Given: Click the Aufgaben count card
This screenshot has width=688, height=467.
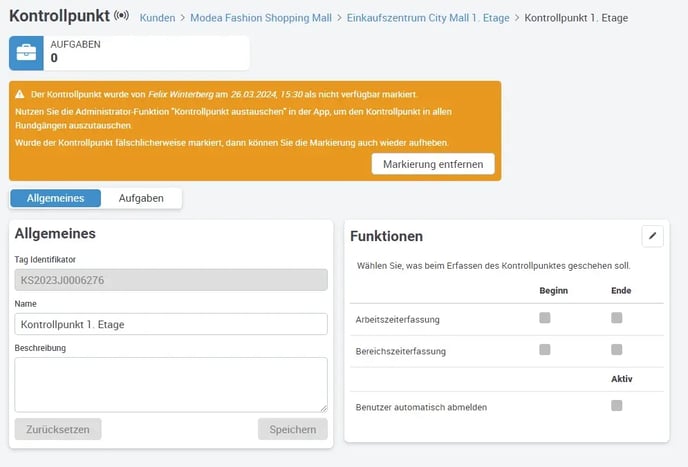Looking at the screenshot, I should (x=129, y=53).
